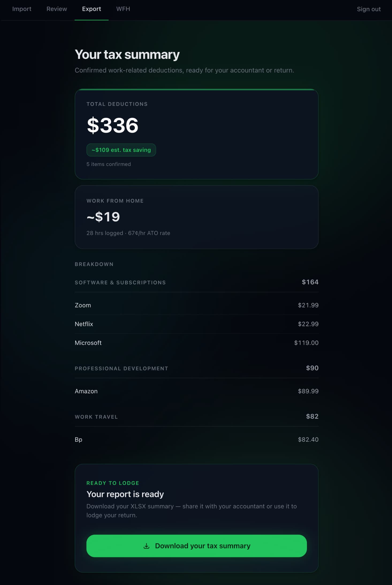
Task: Click the download icon in the summary button
Action: click(x=146, y=546)
